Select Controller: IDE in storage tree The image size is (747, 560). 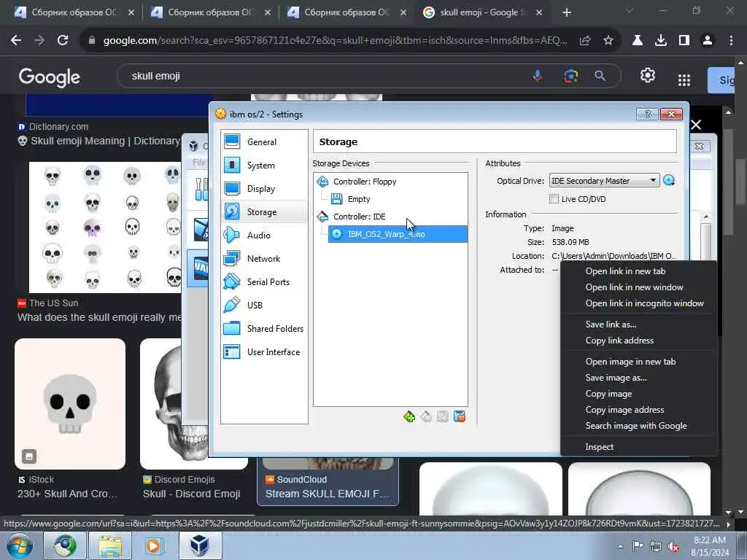point(359,217)
